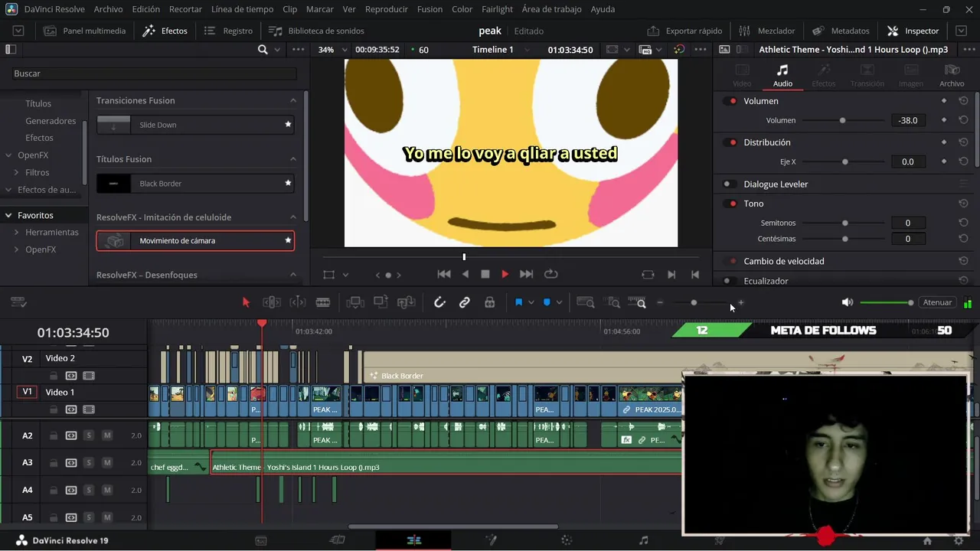The height and width of the screenshot is (551, 980).
Task: Click the play button in viewer
Action: click(505, 274)
